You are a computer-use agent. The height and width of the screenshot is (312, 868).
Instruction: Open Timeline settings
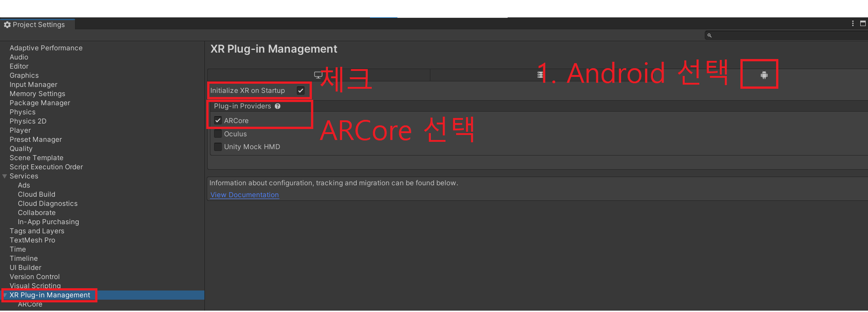click(x=24, y=258)
